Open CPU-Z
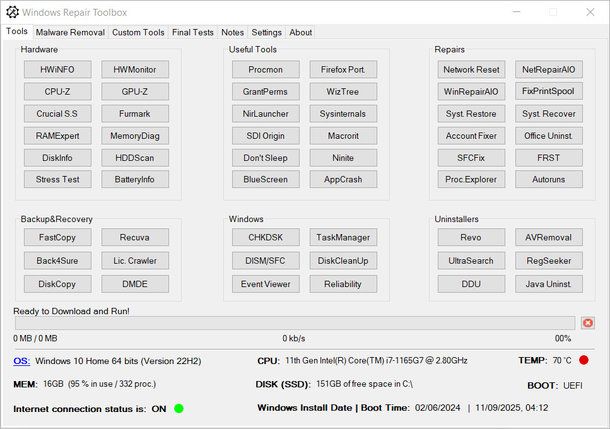 pyautogui.click(x=58, y=92)
